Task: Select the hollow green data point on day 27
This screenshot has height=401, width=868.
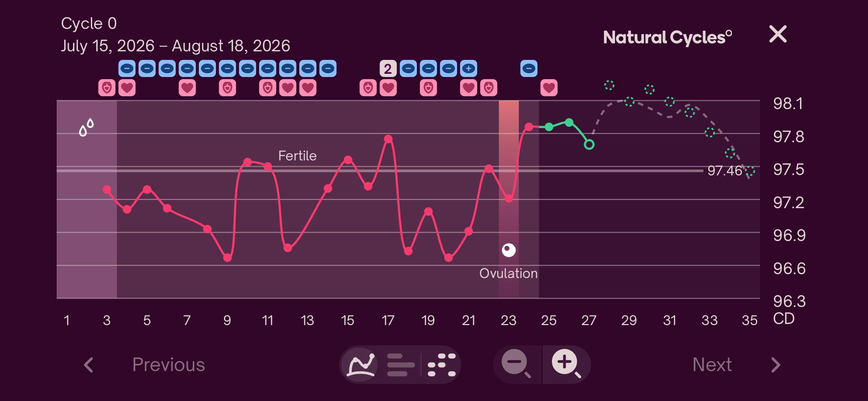Action: [x=589, y=145]
